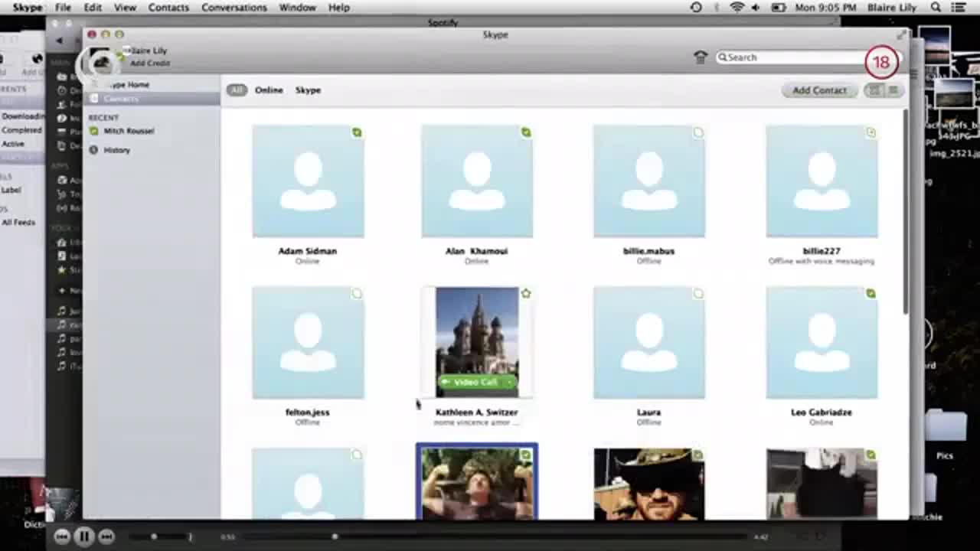Open the Conversations menu
The image size is (980, 551).
tap(234, 7)
